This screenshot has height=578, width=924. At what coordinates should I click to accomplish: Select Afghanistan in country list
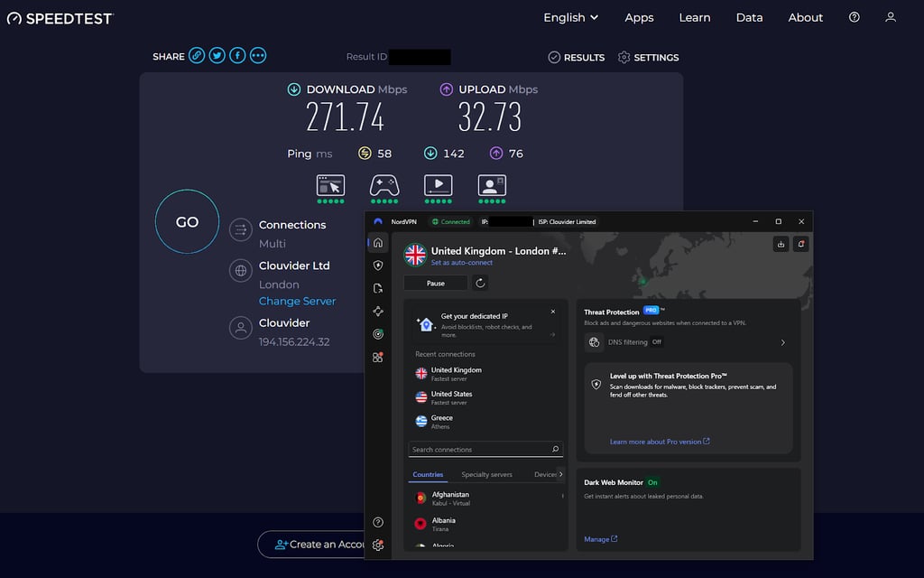485,499
